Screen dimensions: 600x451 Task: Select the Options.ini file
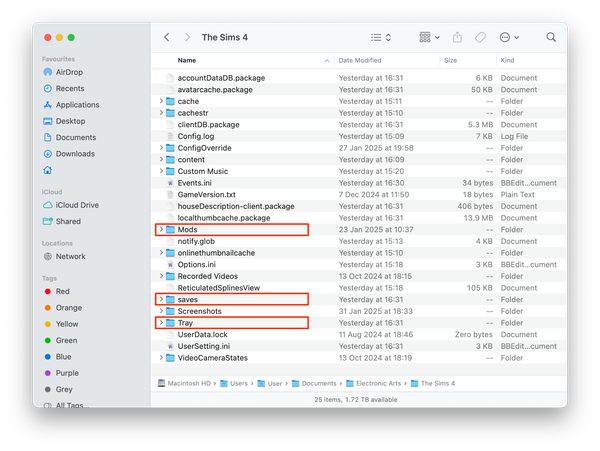[x=196, y=264]
